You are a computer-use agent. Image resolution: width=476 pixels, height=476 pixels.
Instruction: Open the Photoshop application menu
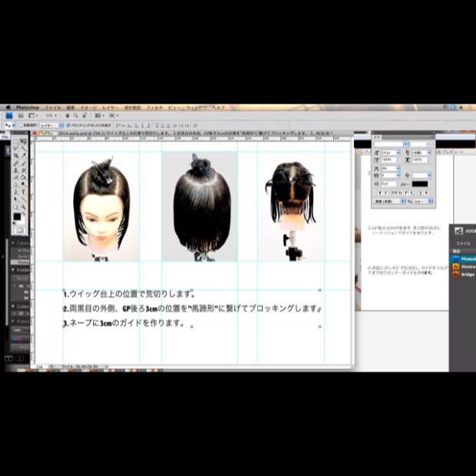[28, 107]
